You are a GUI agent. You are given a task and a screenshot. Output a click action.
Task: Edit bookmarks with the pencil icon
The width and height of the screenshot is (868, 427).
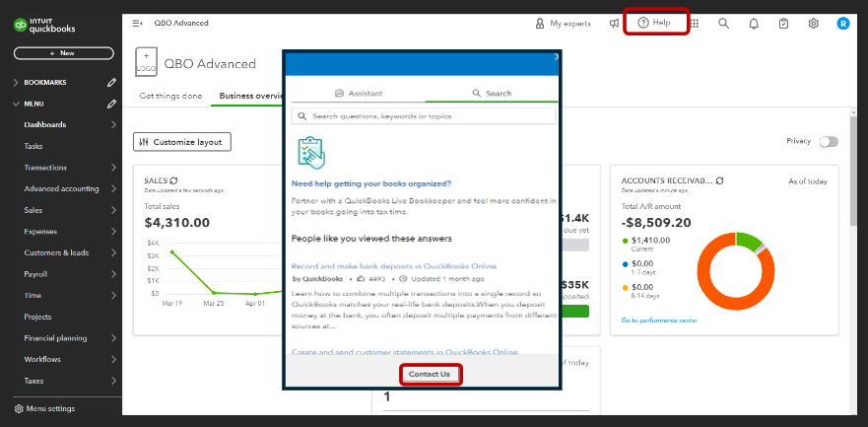pyautogui.click(x=111, y=83)
